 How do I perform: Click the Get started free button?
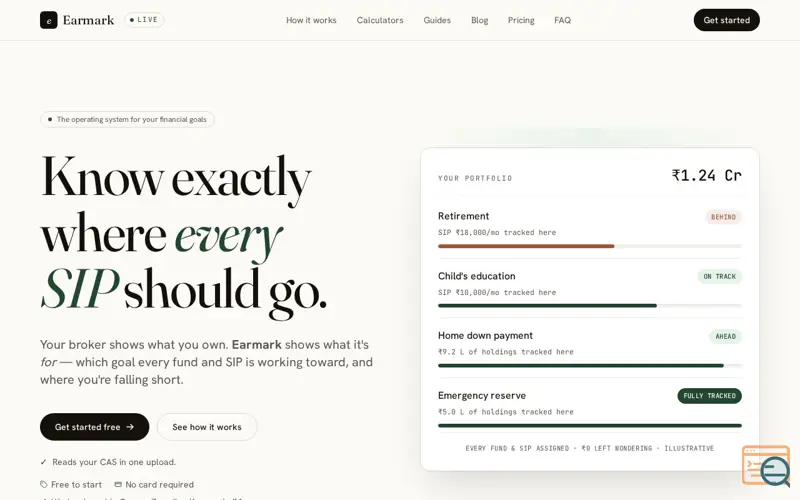coord(94,427)
